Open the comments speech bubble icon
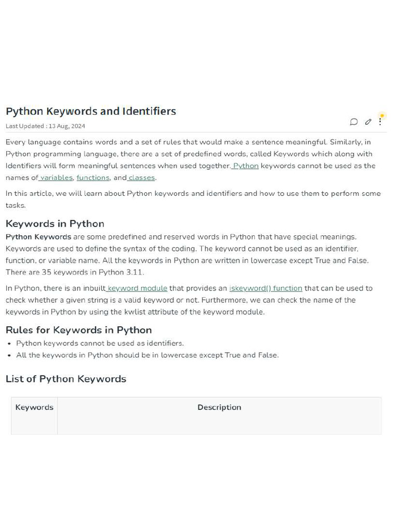This screenshot has width=399, height=532. point(354,122)
